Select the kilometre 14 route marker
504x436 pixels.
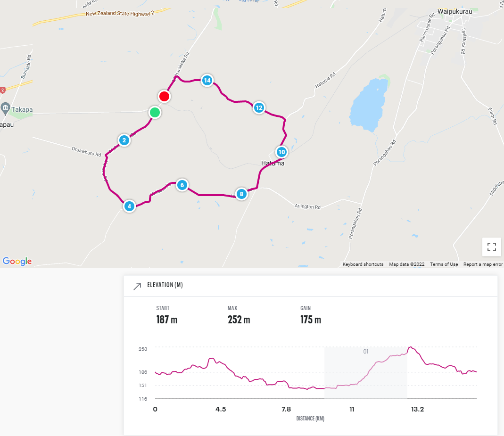(207, 80)
